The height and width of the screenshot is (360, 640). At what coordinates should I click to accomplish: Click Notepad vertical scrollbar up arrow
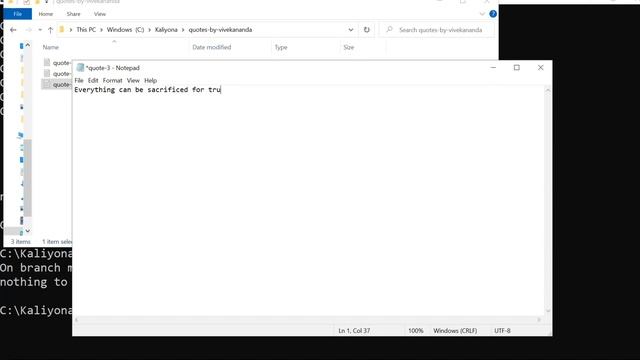(548, 90)
